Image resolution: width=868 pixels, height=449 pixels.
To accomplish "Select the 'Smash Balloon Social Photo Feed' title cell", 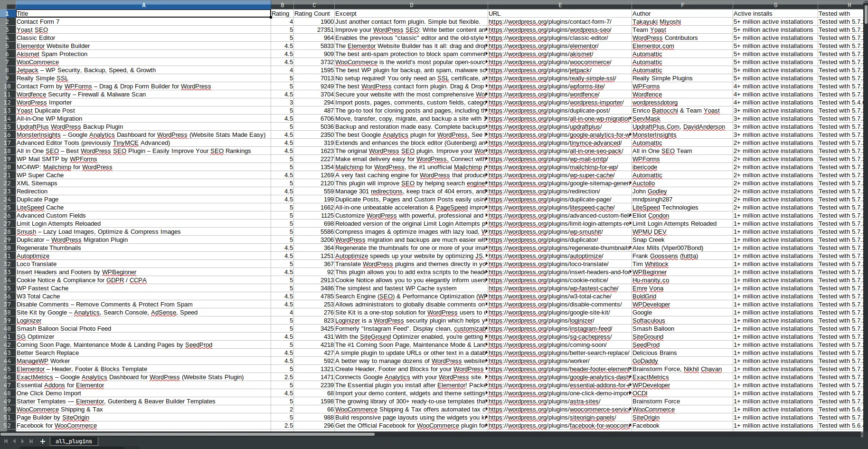I will click(x=143, y=329).
